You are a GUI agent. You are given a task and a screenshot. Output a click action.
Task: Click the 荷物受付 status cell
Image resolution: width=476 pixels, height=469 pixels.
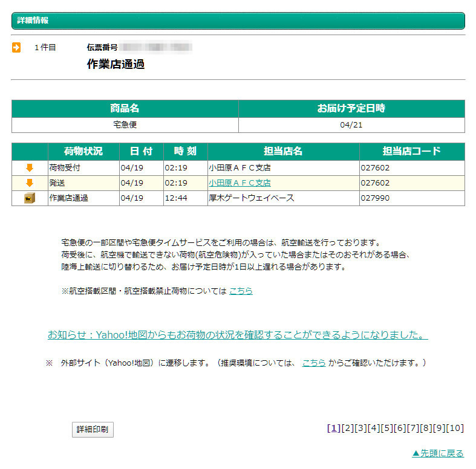[83, 168]
